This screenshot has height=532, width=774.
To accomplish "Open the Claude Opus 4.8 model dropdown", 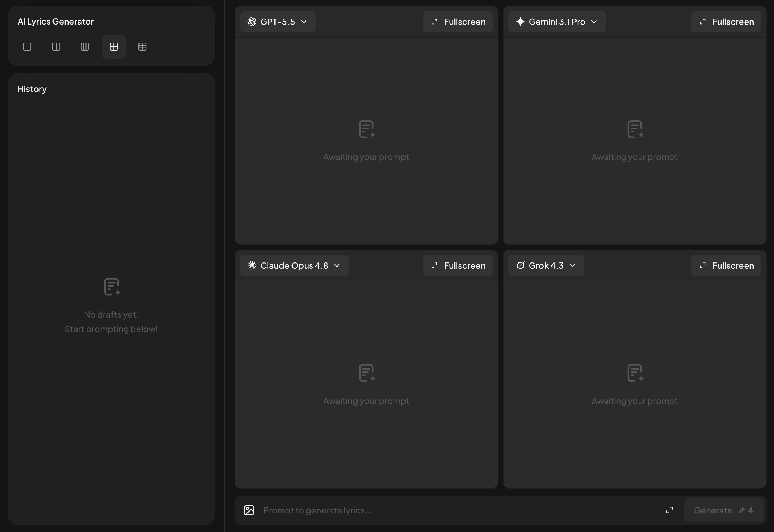I will pyautogui.click(x=294, y=265).
